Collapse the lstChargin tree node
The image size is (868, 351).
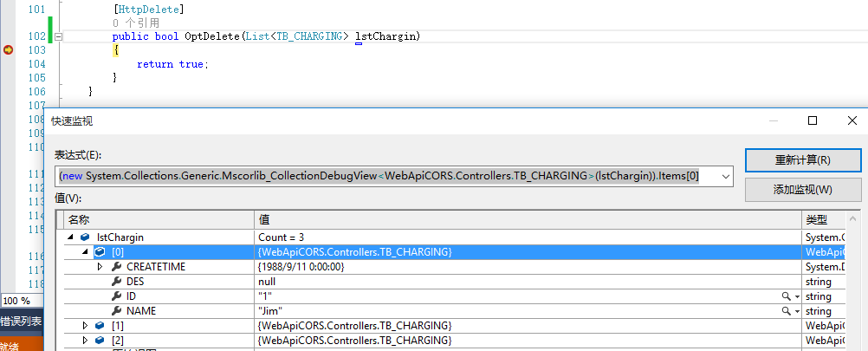point(71,237)
